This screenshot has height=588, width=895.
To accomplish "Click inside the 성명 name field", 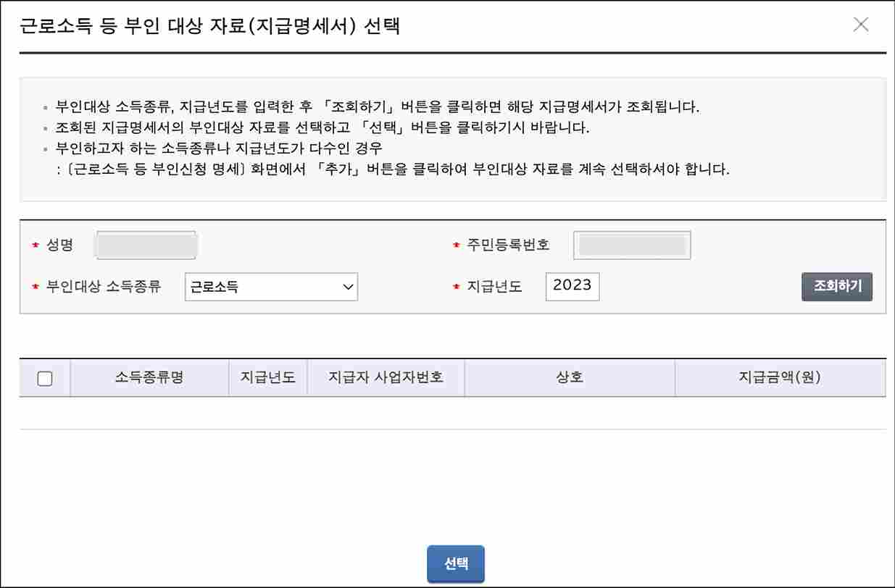I will [145, 245].
